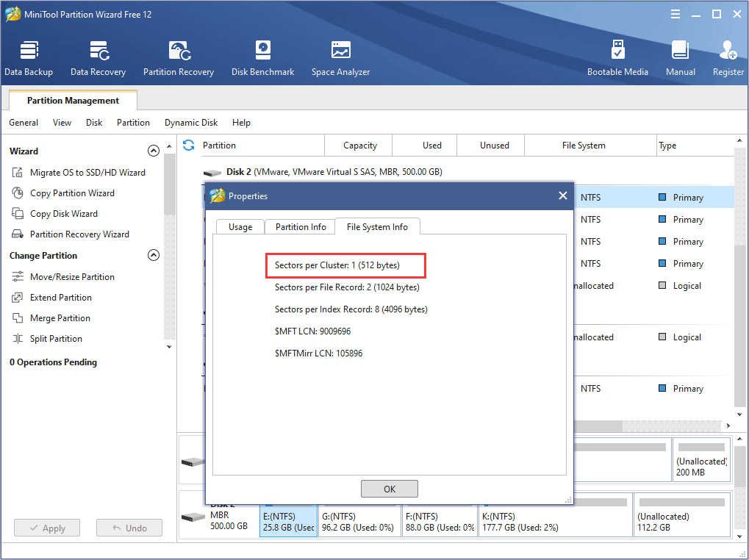Screen dimensions: 749x560
Task: Sort by the Unused column header
Action: [491, 145]
